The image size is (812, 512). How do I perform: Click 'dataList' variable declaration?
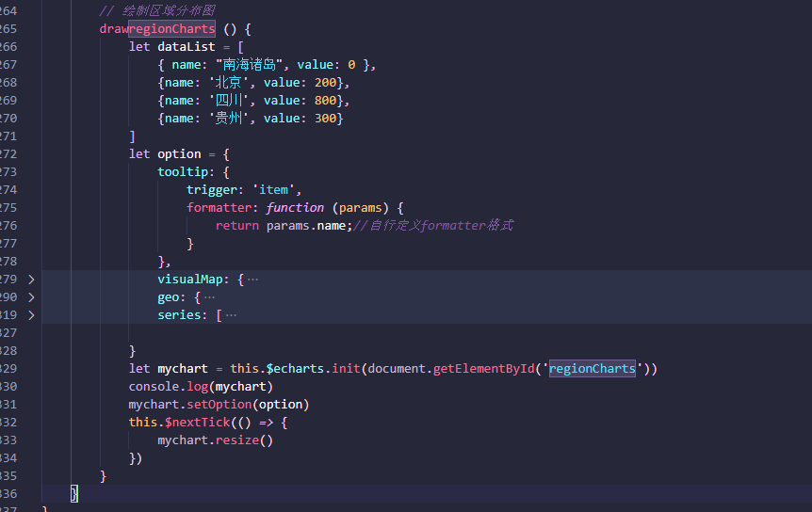click(x=186, y=47)
